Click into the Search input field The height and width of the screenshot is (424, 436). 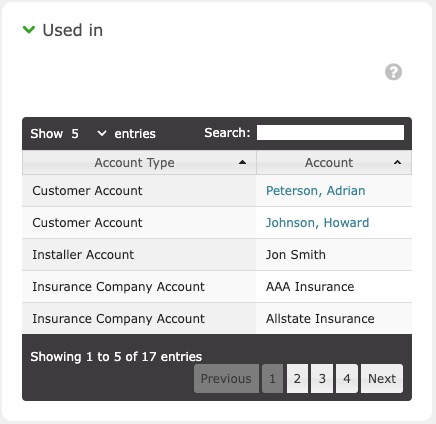click(x=330, y=133)
